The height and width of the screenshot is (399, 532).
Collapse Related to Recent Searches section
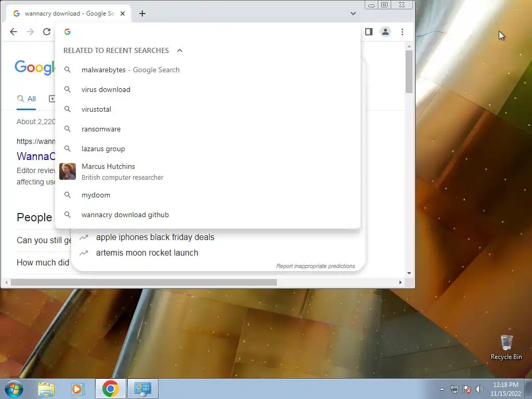pyautogui.click(x=180, y=50)
